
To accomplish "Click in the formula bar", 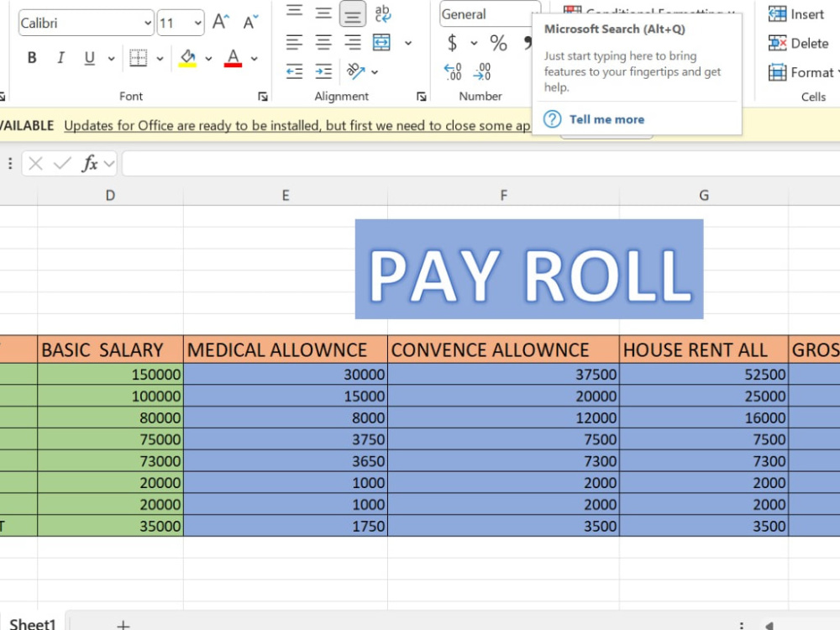I will pos(481,164).
